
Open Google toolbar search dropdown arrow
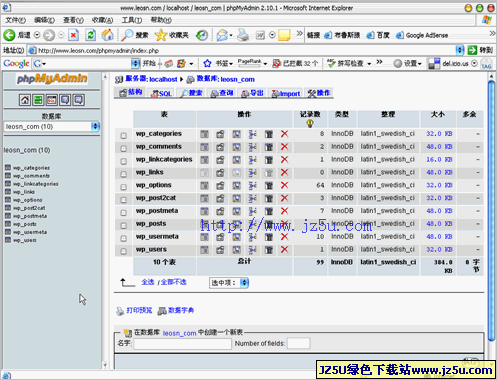[x=135, y=63]
